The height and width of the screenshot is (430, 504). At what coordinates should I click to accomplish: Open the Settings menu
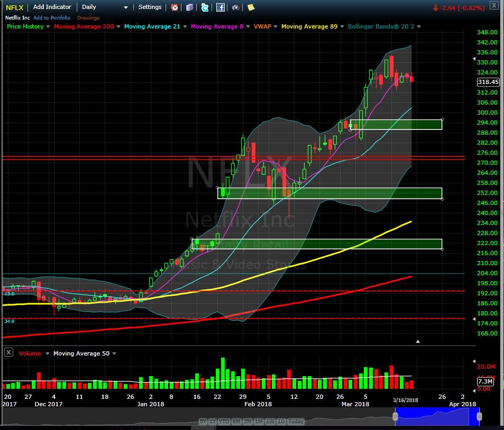coord(150,7)
